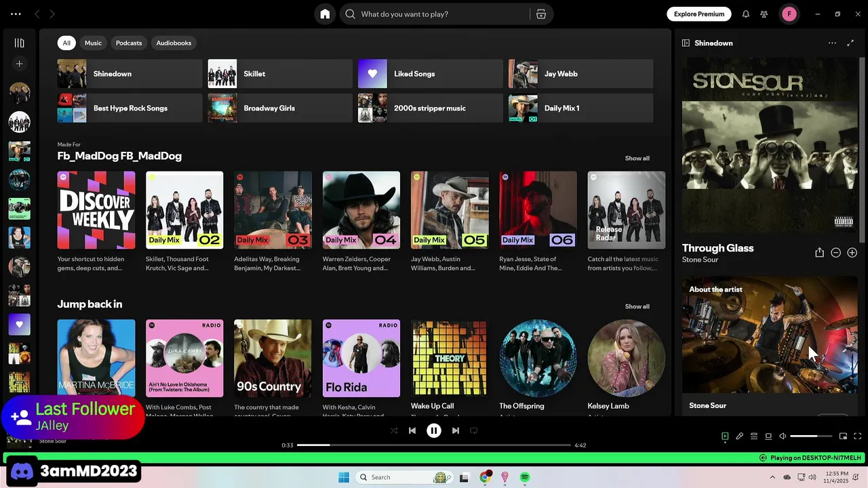Screen dimensions: 868x488
Task: Open Windows Start menu
Action: 344,477
